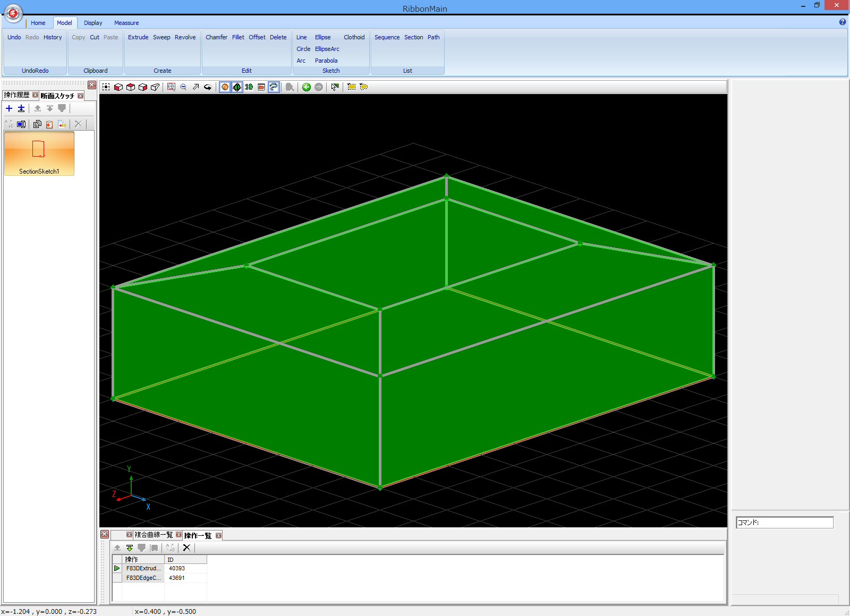This screenshot has height=616, width=850.
Task: Open the Section list
Action: (414, 37)
